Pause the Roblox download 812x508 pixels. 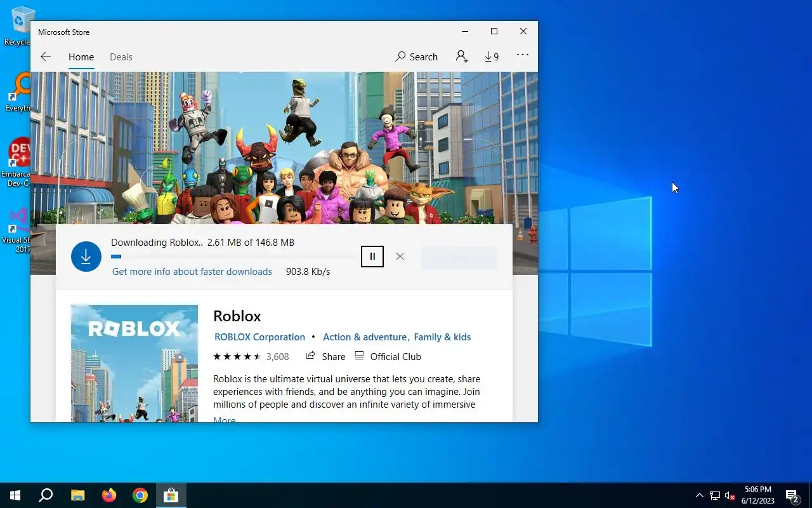[x=372, y=257]
